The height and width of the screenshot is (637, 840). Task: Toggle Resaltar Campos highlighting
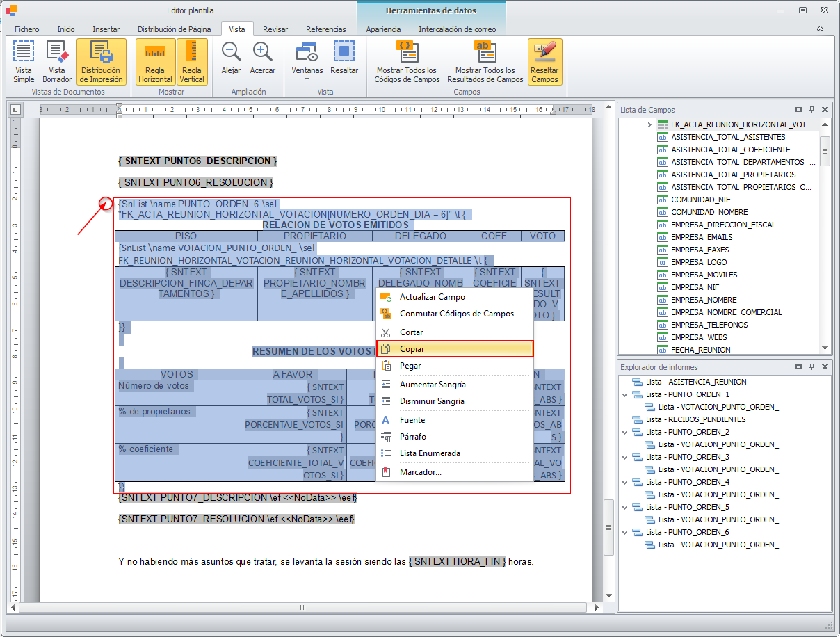[544, 61]
